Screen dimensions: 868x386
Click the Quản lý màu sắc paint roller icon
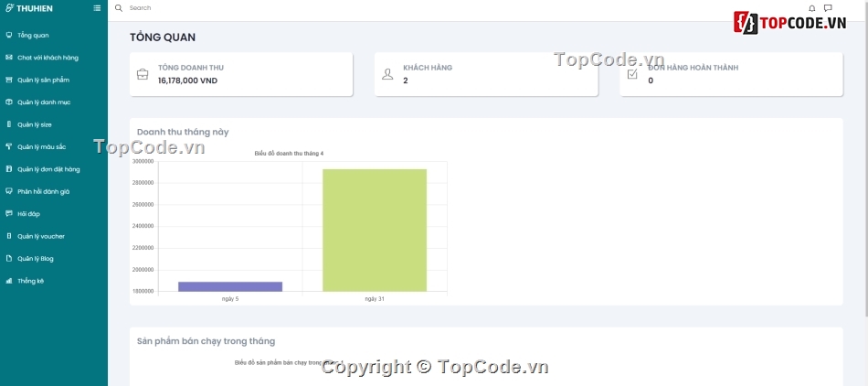coord(8,146)
